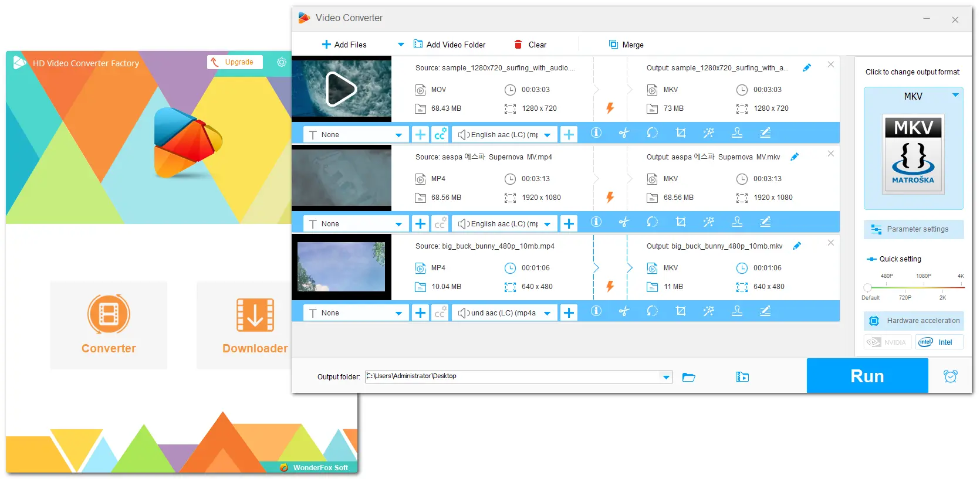Open the crop tool for the surfing video
The image size is (980, 479).
tap(681, 133)
